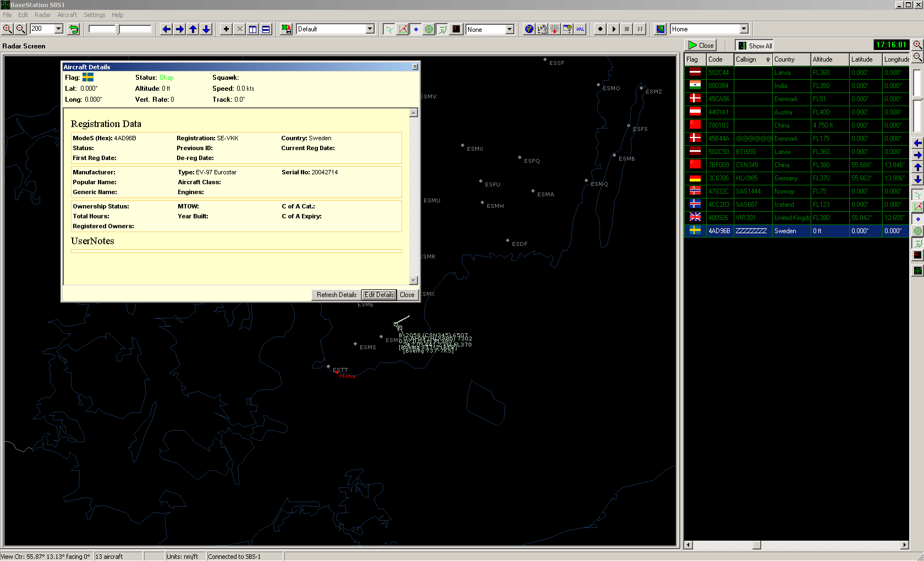The image size is (924, 561).
Task: Sort aircraft list by Altitude column
Action: click(x=830, y=59)
